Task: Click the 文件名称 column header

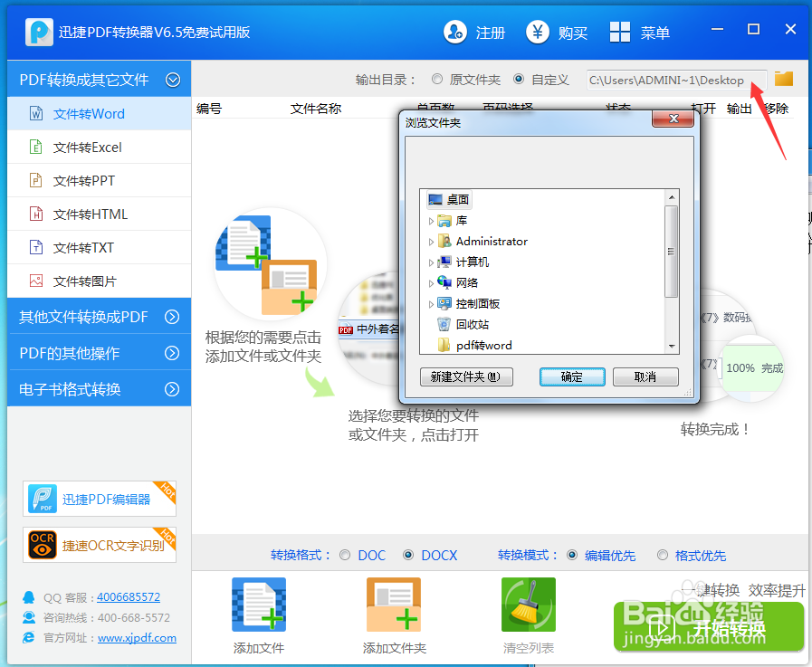Action: pyautogui.click(x=316, y=109)
